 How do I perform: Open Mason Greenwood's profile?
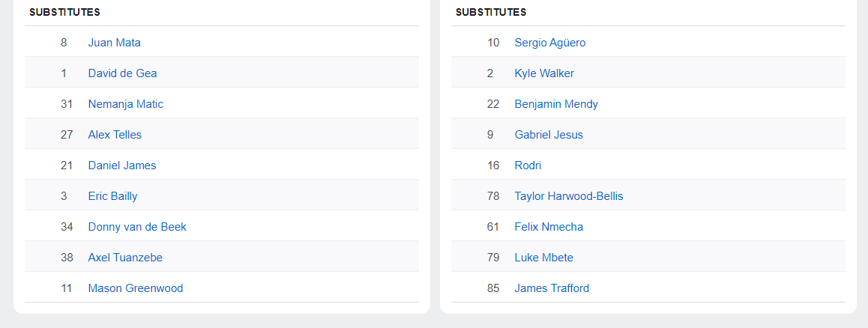pyautogui.click(x=135, y=288)
